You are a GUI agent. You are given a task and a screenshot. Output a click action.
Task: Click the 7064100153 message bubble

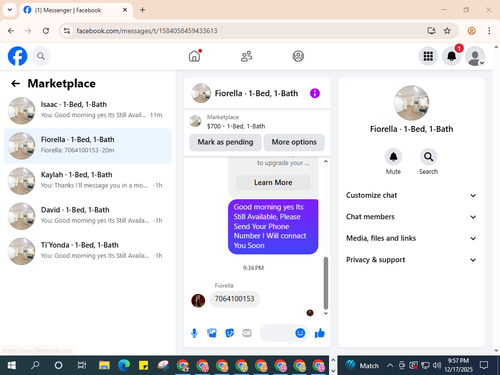(234, 299)
